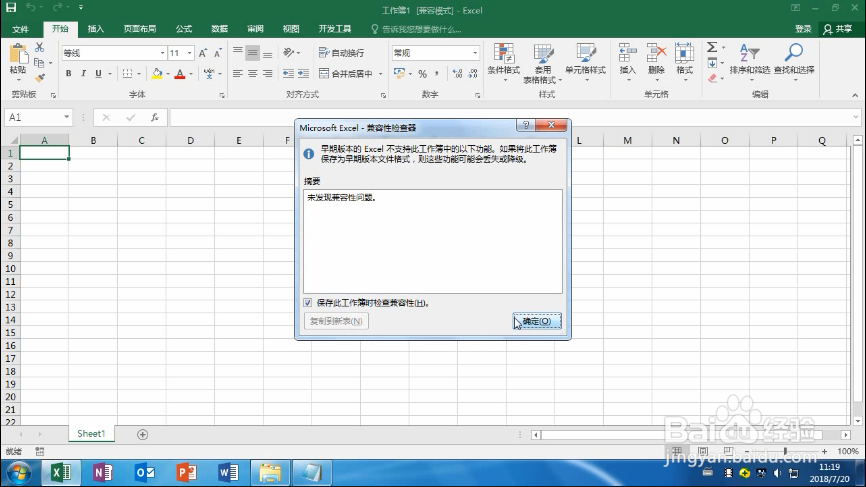Click the Borders icon
The width and height of the screenshot is (866, 487).
[128, 73]
